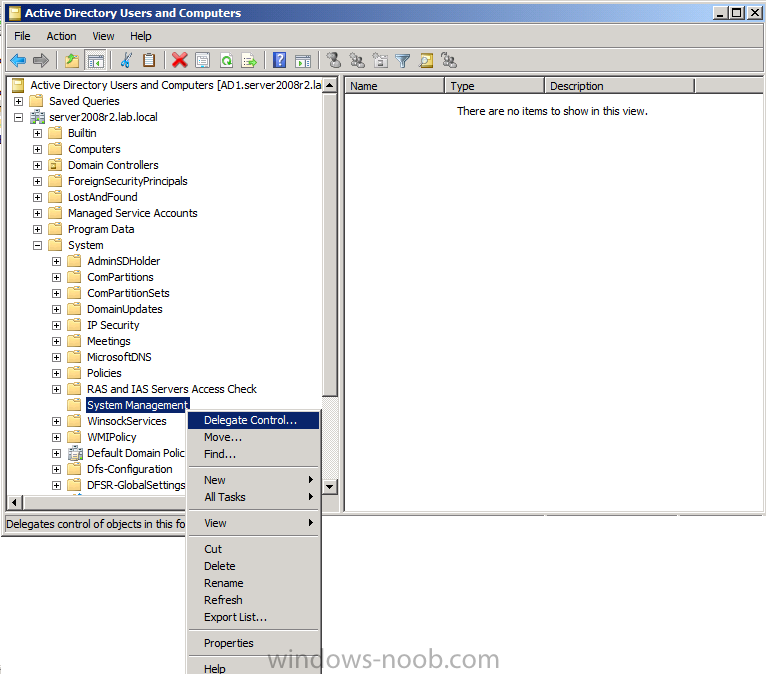Screen dimensions: 766x674
Task: Click tree scrollbar up arrow
Action: pos(330,85)
